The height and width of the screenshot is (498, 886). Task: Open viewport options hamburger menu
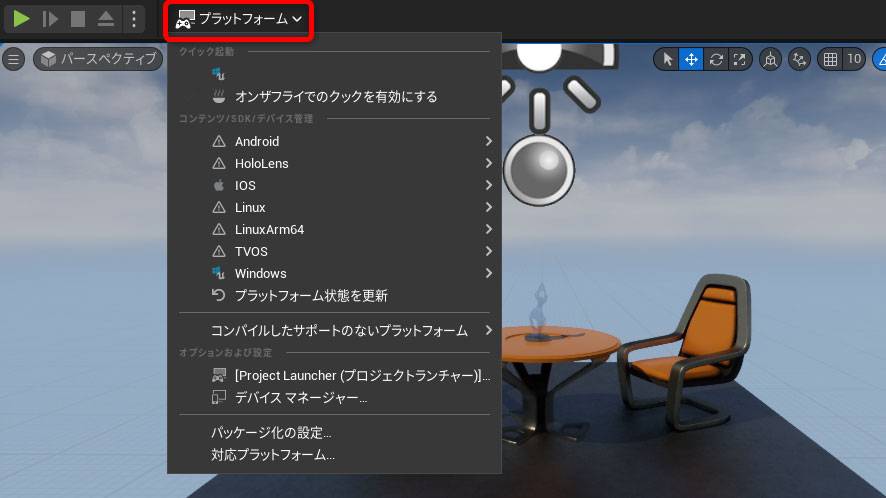14,59
